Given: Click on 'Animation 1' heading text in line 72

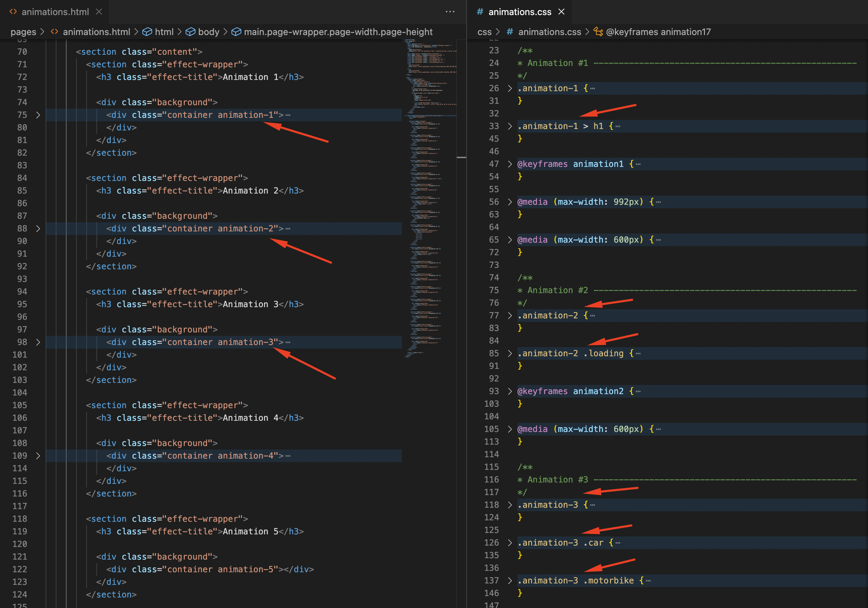Looking at the screenshot, I should [250, 77].
